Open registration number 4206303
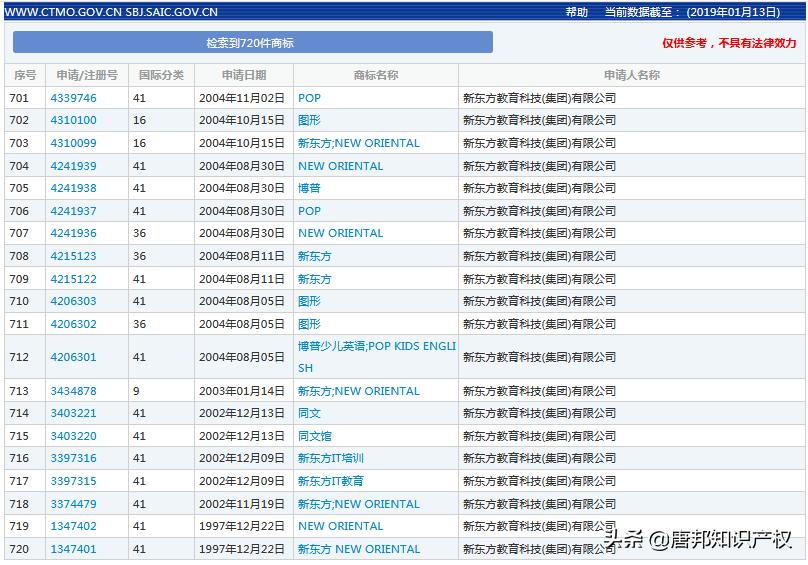 click(73, 301)
